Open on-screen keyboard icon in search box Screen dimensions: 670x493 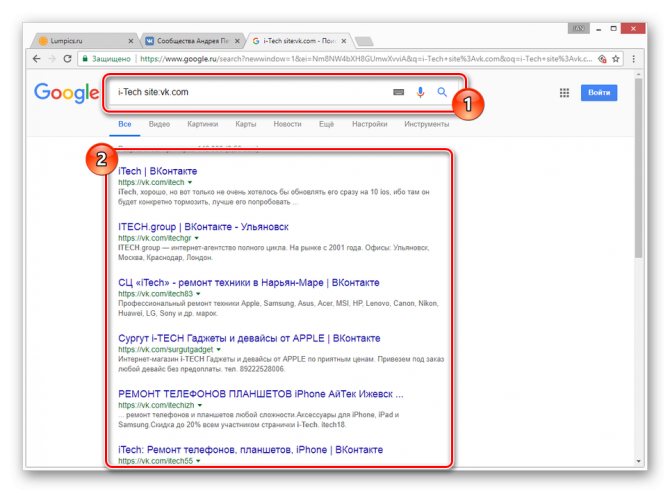pyautogui.click(x=398, y=92)
